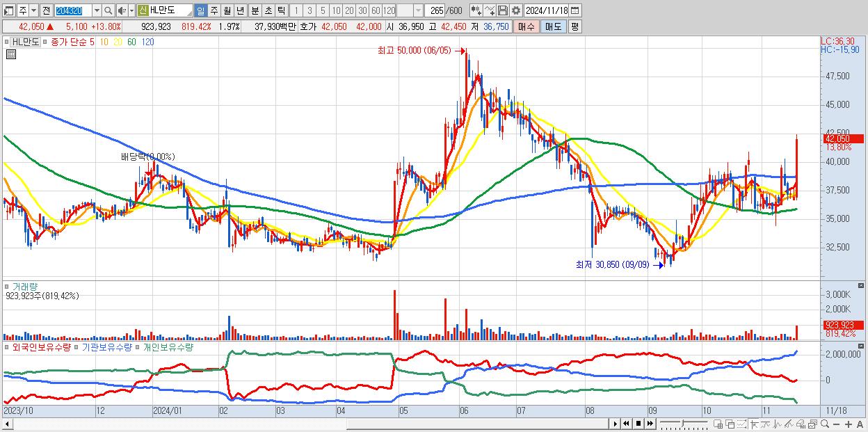The height and width of the screenshot is (432, 868).
Task: Click the stacked lines indicator icon
Action: click(x=789, y=424)
